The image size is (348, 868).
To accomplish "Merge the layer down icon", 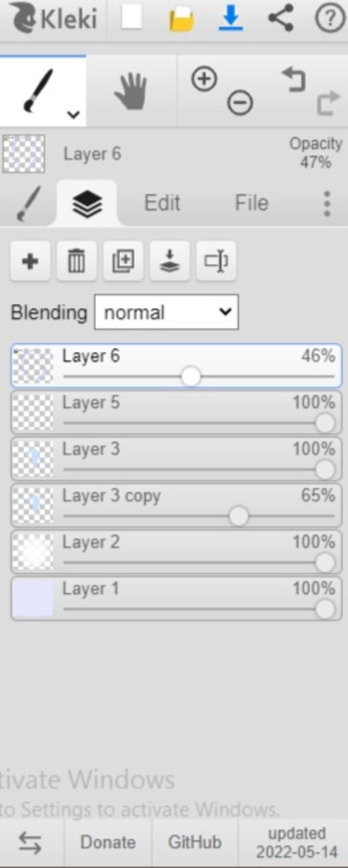I will pos(170,261).
